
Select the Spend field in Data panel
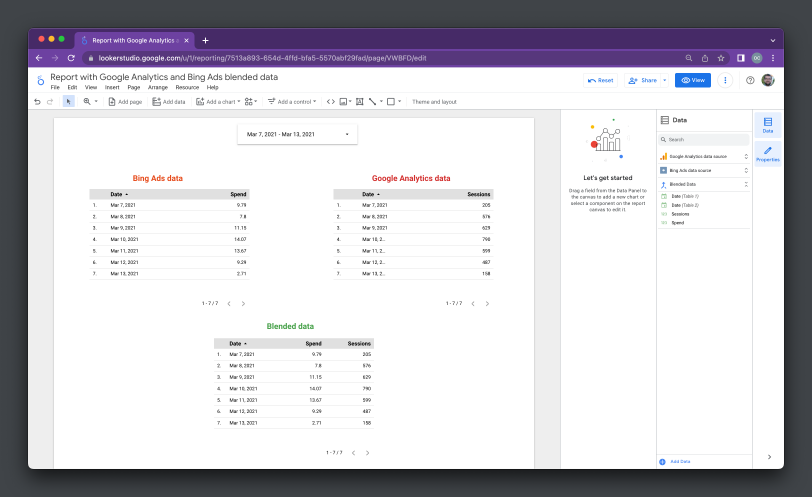(x=678, y=223)
